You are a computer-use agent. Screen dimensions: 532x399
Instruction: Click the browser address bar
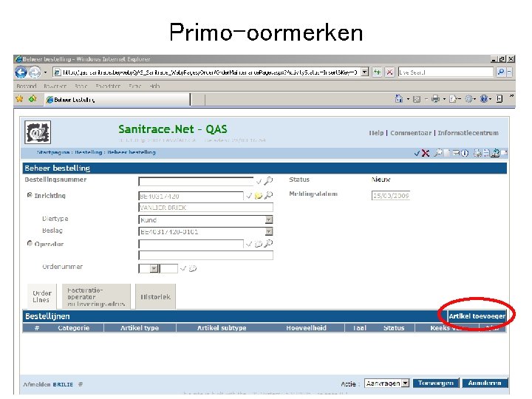pyautogui.click(x=208, y=72)
